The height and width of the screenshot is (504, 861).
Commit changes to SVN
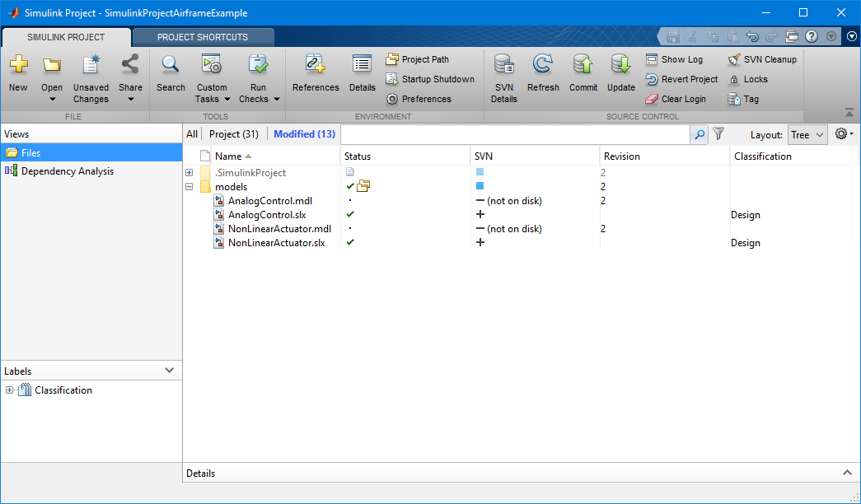tap(583, 73)
